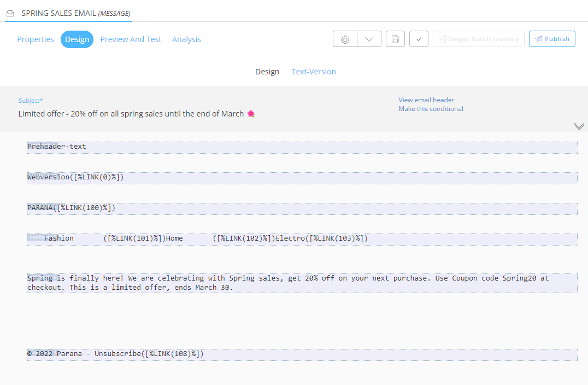Select the Design sub-tab under the toolbar

coord(267,72)
